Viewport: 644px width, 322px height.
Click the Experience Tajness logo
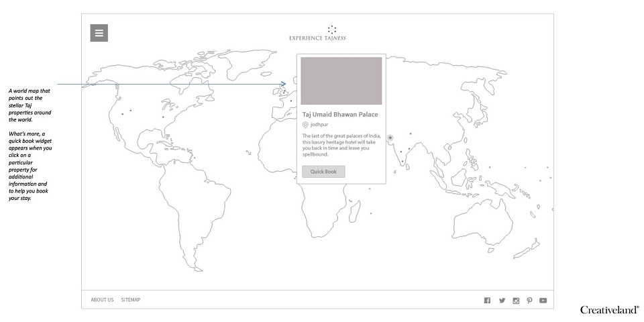point(317,34)
